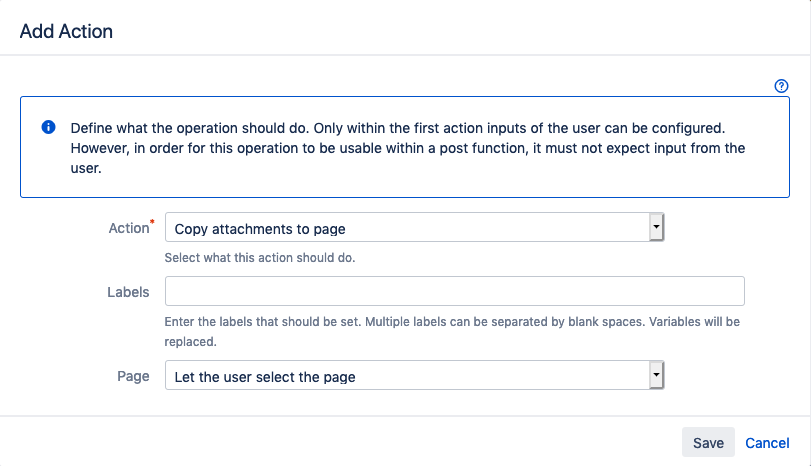Click the 'Page' field label

click(133, 376)
